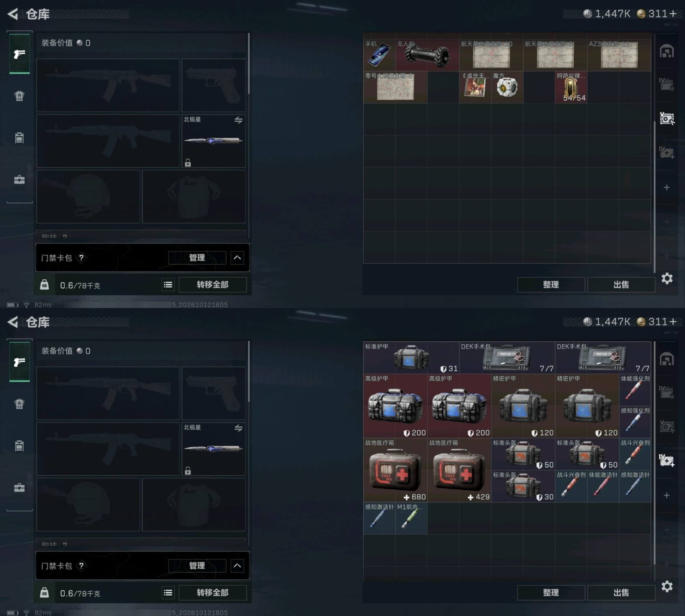Open the list view icon beside 转移全部
This screenshot has width=685, height=616.
[168, 284]
